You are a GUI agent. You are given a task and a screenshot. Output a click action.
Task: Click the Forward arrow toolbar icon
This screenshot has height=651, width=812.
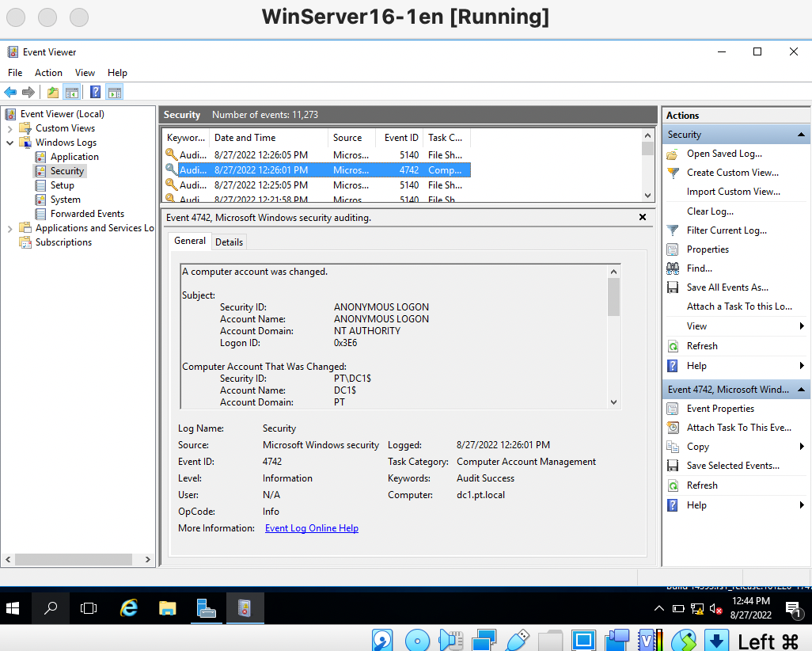point(28,92)
